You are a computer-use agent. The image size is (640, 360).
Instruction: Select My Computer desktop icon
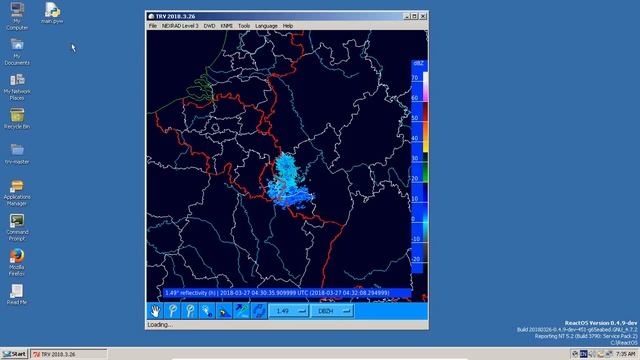pos(17,16)
